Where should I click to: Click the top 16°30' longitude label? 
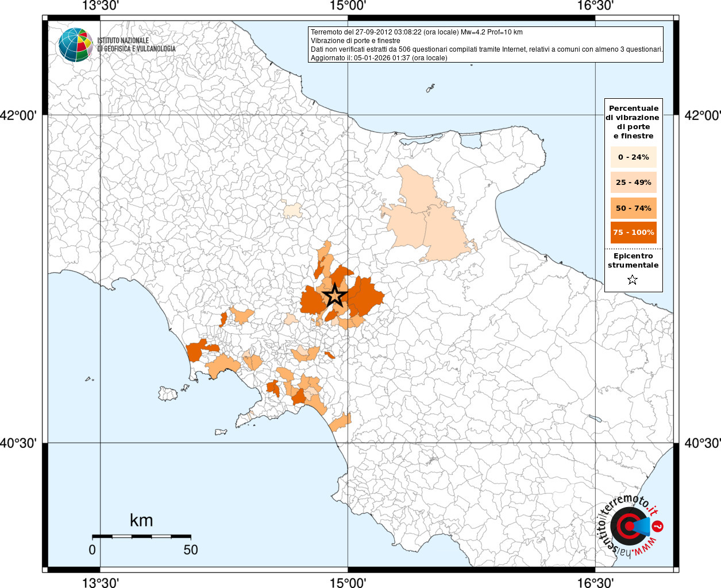595,6
